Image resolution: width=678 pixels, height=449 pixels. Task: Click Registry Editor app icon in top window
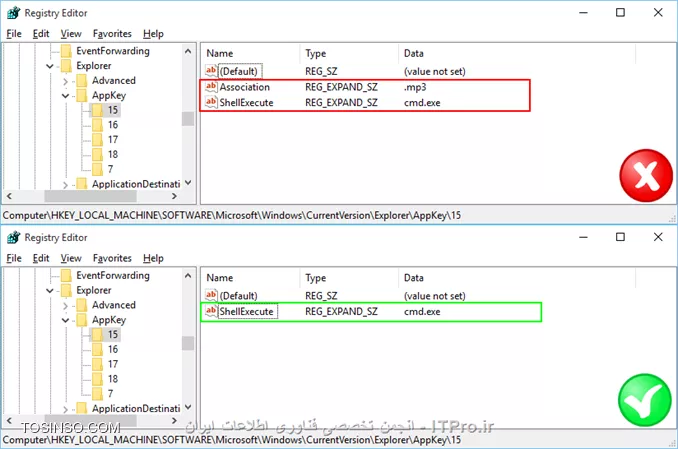click(x=13, y=13)
